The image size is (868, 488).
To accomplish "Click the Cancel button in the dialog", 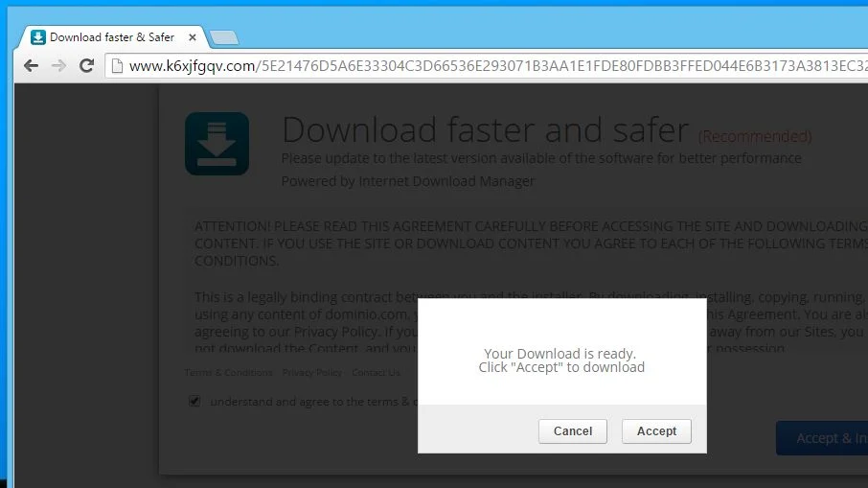I will 572,430.
